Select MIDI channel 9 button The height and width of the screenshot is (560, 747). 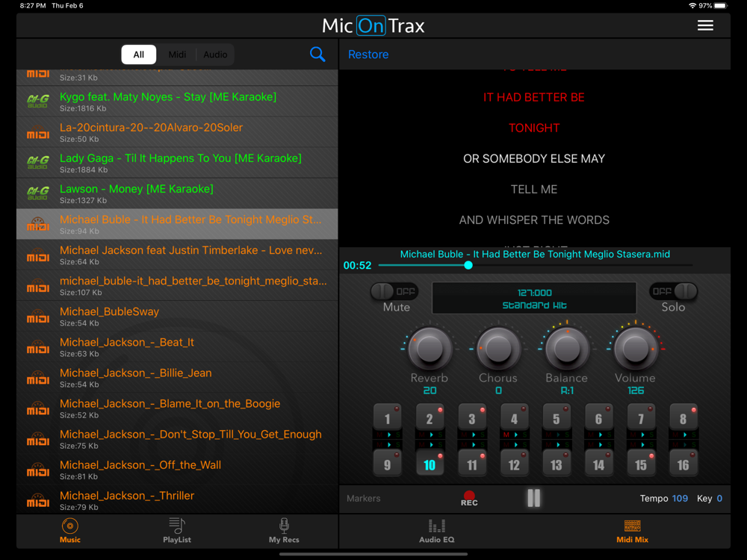coord(387,464)
